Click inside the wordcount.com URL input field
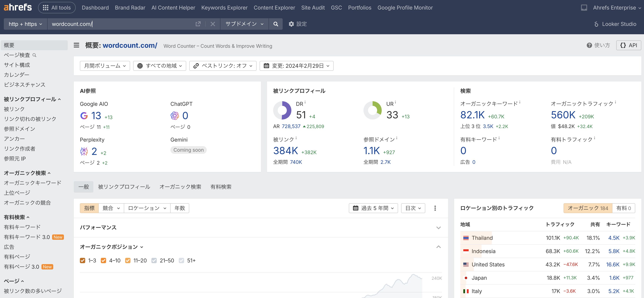The image size is (644, 298). pyautogui.click(x=120, y=24)
